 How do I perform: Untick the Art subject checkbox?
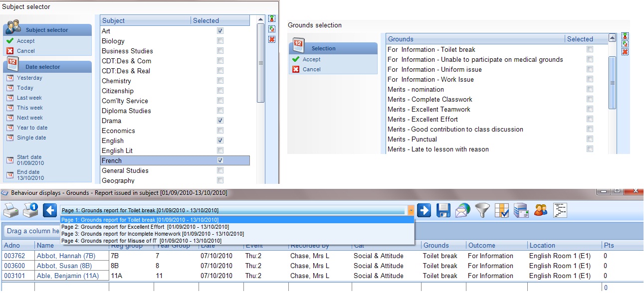(220, 31)
